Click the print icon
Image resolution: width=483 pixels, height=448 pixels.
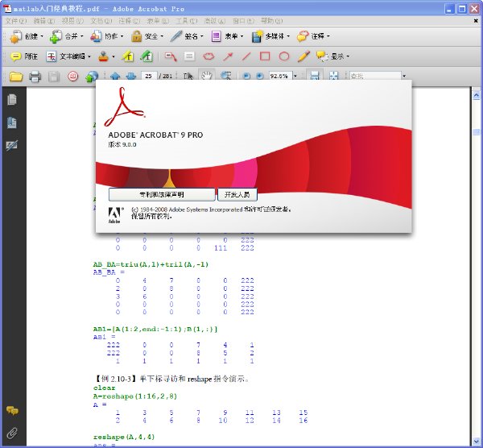point(35,76)
